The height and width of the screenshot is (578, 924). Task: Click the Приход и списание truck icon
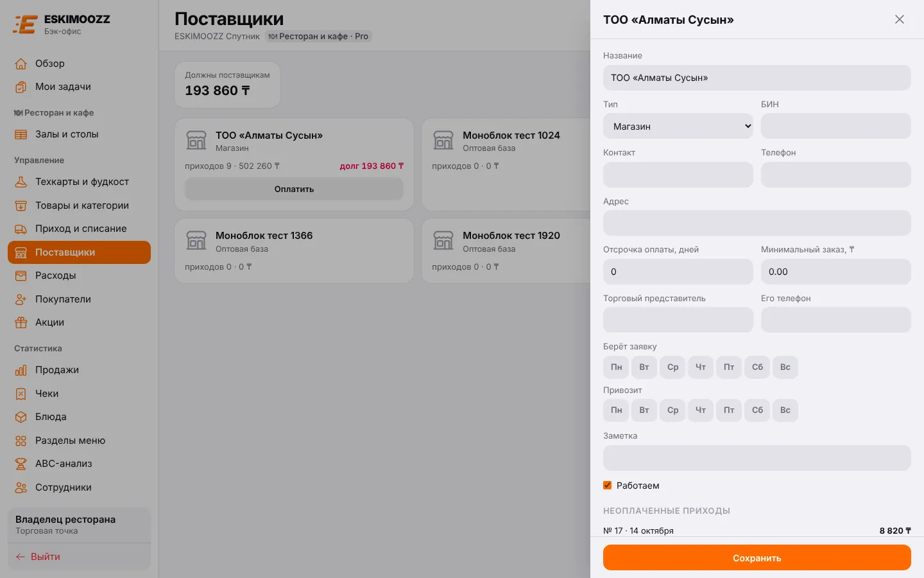21,229
